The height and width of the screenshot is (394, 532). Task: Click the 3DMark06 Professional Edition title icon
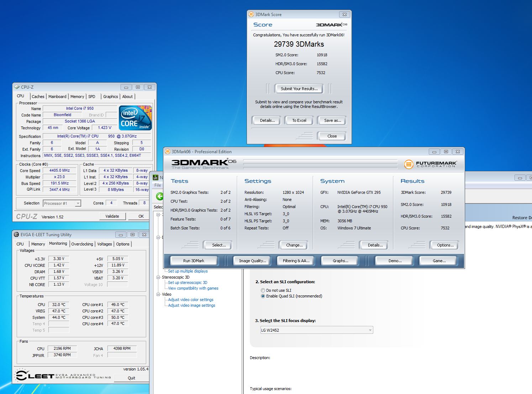point(168,151)
